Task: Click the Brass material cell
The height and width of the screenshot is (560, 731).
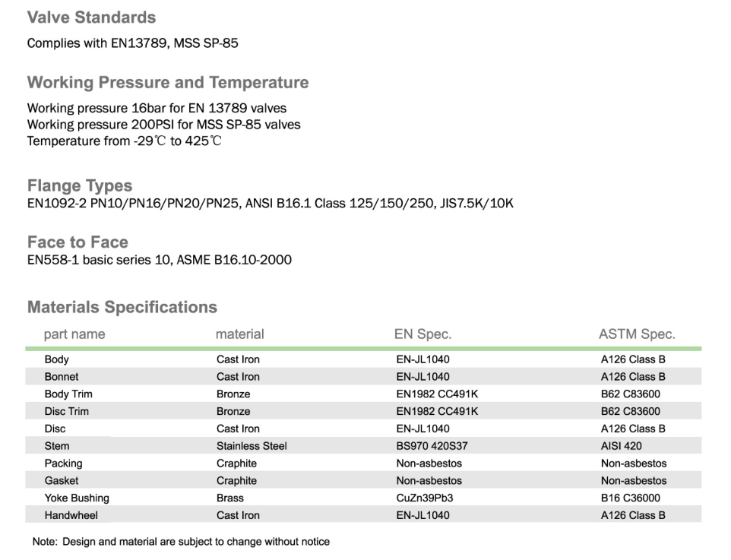Action: [x=230, y=498]
